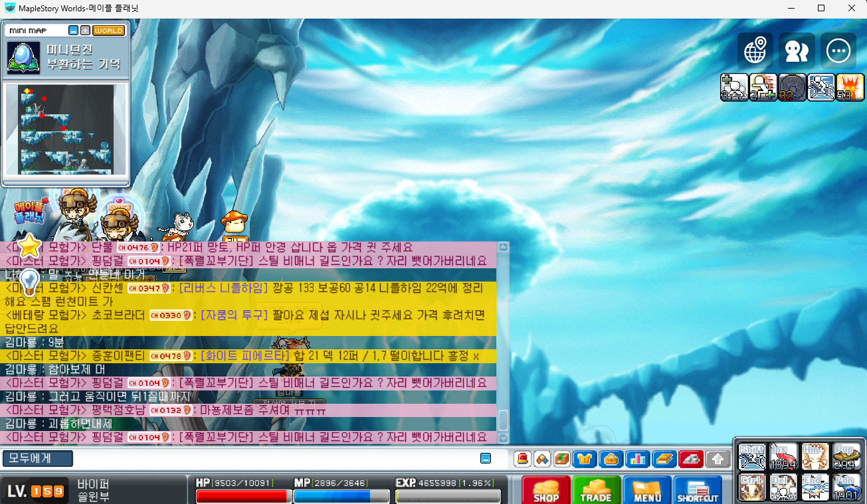Use the Ctrl quick slot skill
This screenshot has width=867, height=504.
(x=752, y=487)
